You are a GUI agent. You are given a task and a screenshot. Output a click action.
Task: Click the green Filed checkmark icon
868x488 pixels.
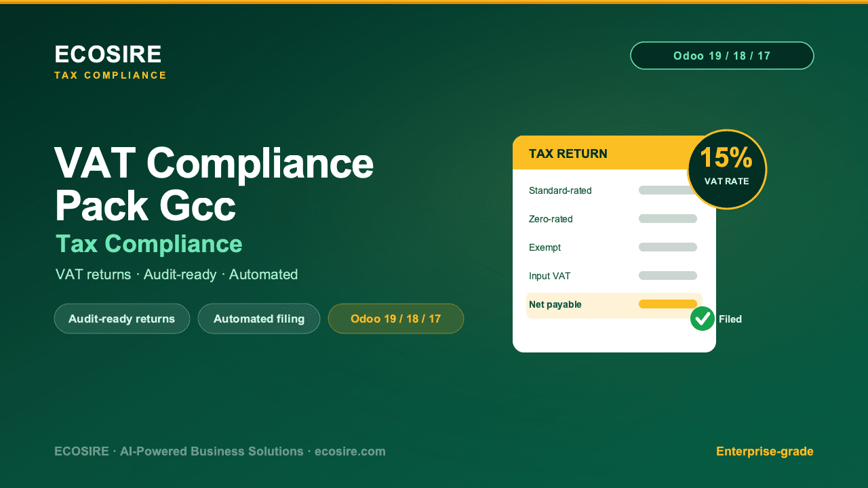coord(703,319)
